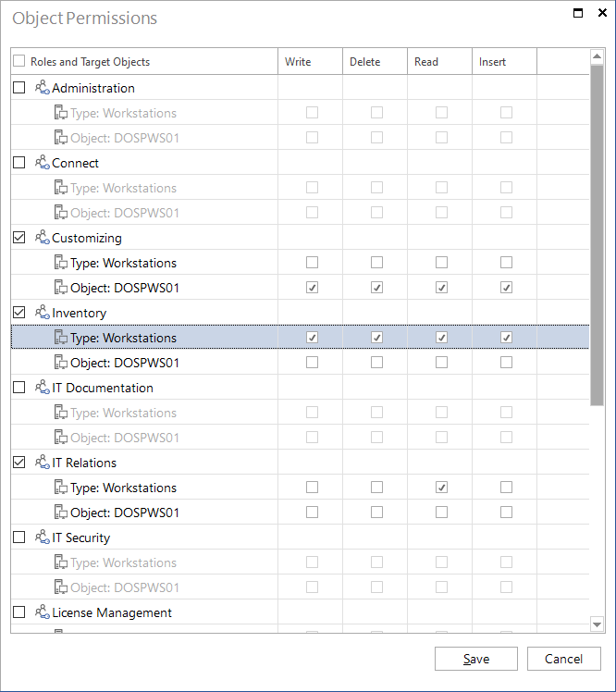Click the Delete column header
Image resolution: width=616 pixels, height=692 pixels.
[376, 61]
